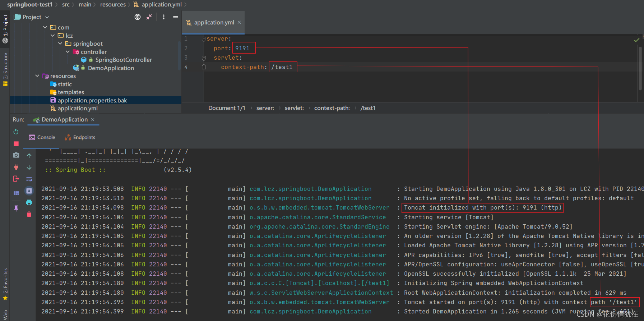Toggle scroll to end of console
This screenshot has height=321, width=644.
click(x=29, y=191)
